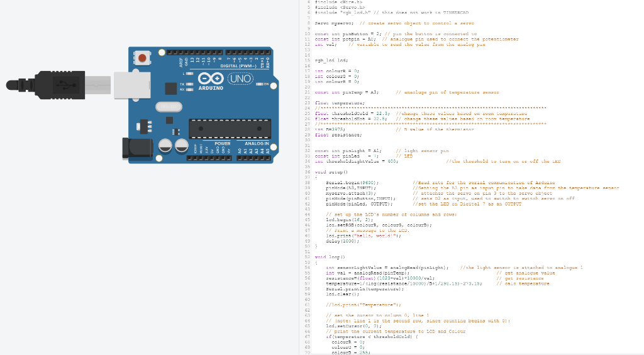Click the 'int colourR = 0;' declaration
This screenshot has width=644, height=355.
point(337,70)
